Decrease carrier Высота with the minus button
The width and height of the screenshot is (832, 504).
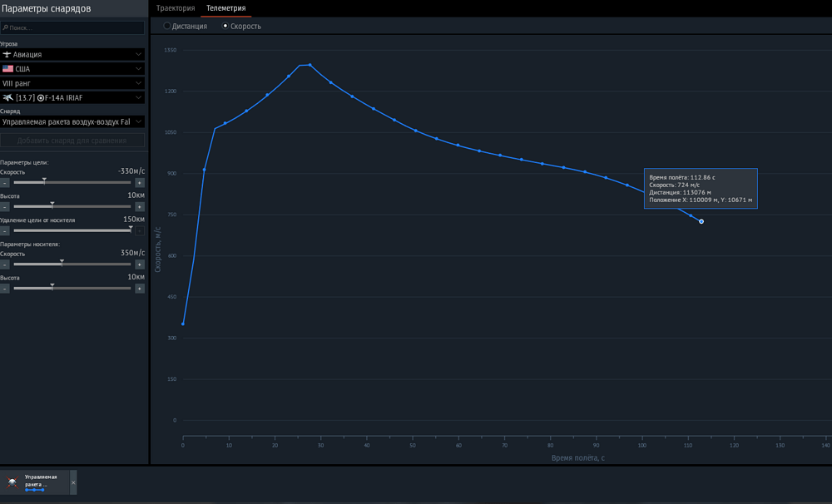tap(5, 288)
